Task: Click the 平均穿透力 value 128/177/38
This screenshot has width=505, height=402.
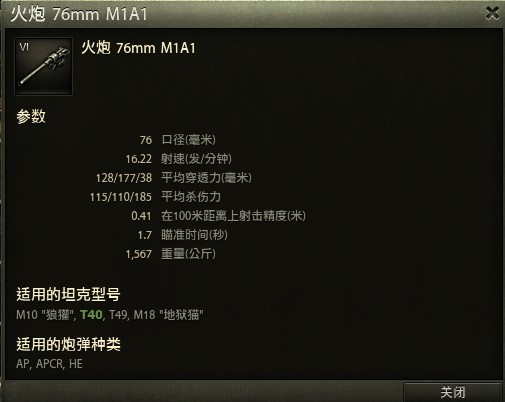Action: tap(124, 178)
